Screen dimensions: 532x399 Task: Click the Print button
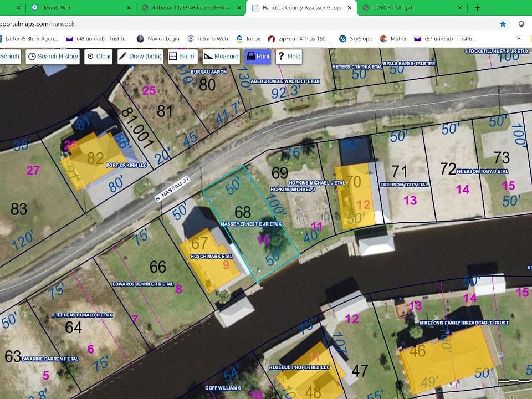coord(258,57)
